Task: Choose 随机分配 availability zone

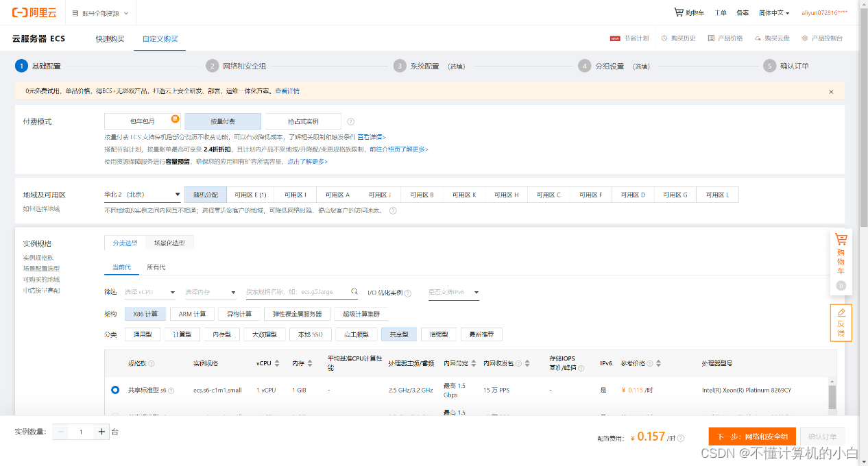Action: (205, 195)
